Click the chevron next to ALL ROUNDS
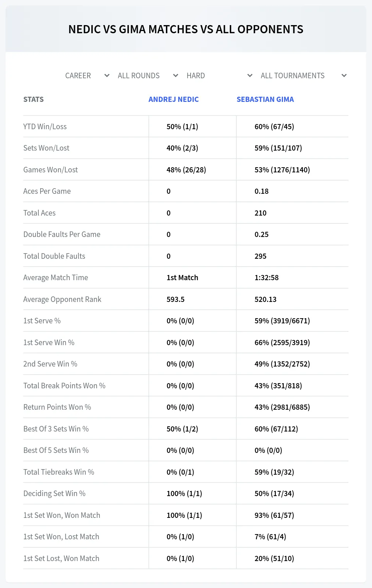 175,76
